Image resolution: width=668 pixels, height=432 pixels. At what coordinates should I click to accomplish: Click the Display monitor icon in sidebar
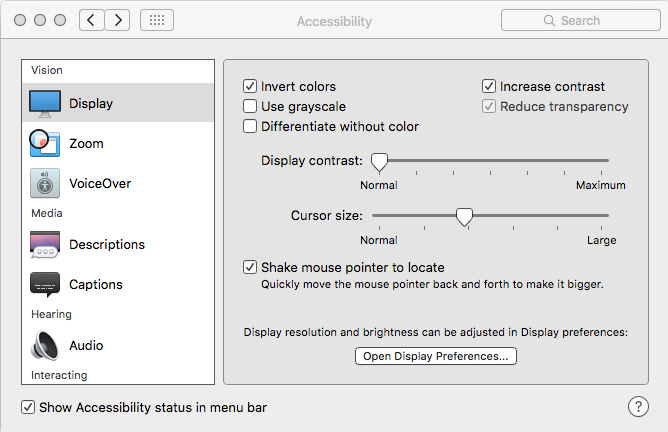[45, 103]
